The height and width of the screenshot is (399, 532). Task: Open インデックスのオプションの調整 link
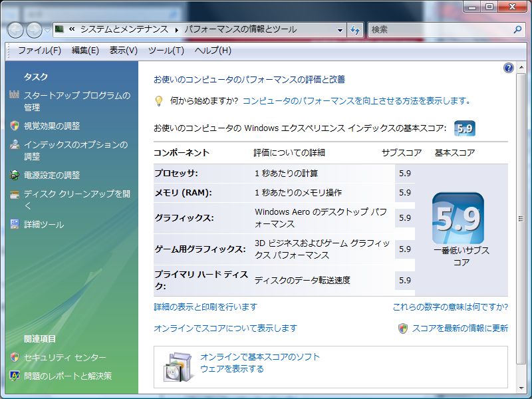click(x=76, y=150)
